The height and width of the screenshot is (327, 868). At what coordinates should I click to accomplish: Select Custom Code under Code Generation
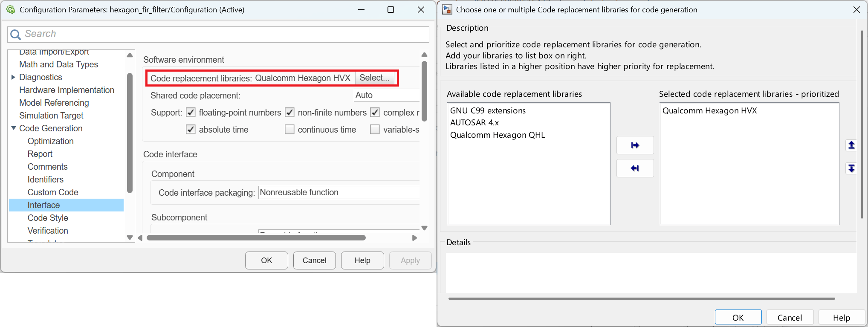53,192
